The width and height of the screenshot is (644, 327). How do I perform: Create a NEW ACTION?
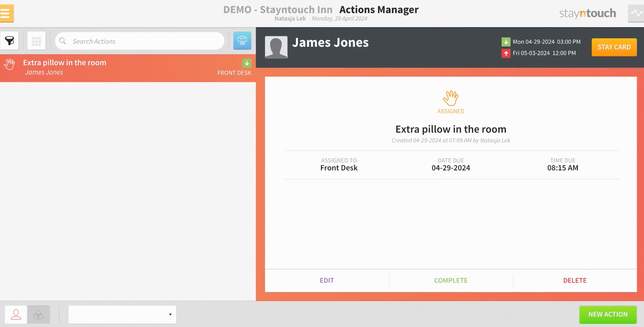point(608,314)
